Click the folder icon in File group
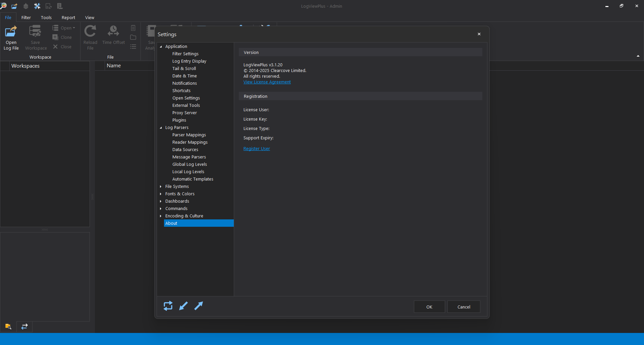 click(x=133, y=37)
